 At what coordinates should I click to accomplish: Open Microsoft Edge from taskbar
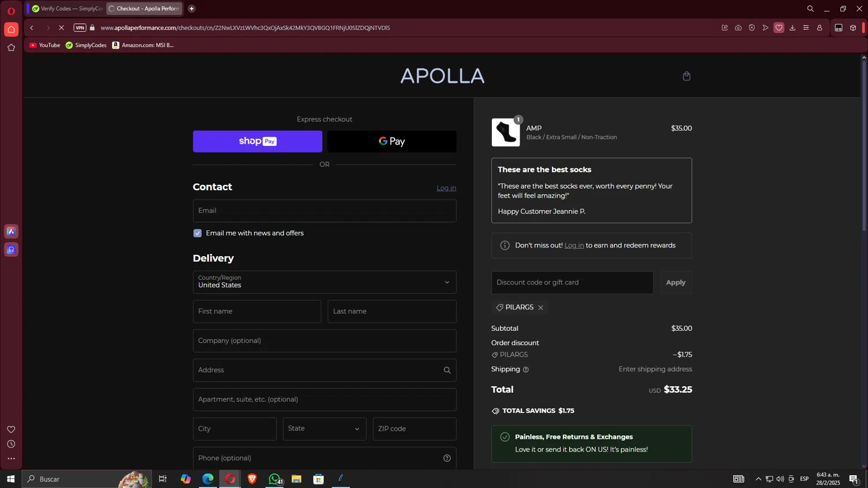point(208,479)
